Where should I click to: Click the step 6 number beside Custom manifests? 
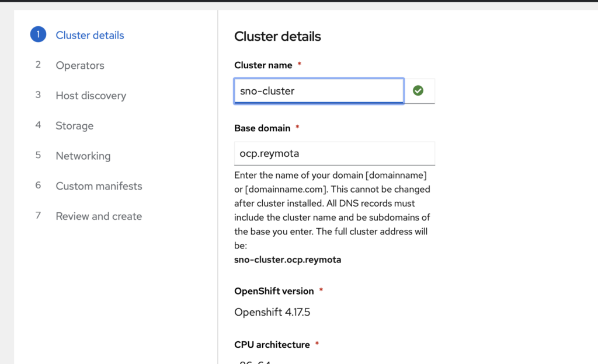(38, 185)
